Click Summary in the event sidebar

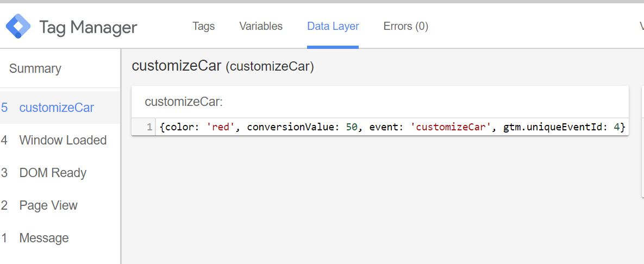coord(35,68)
